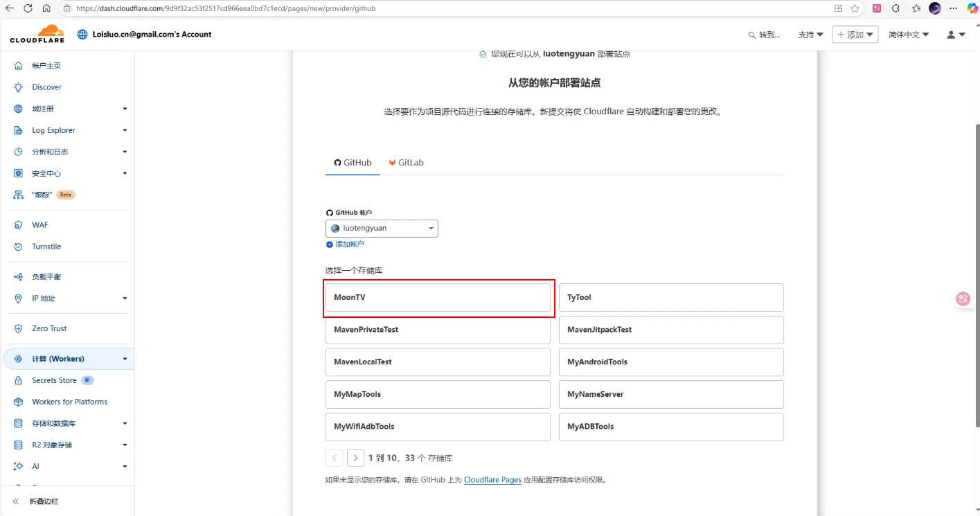980x516 pixels.
Task: Switch to the GitHub tab
Action: pyautogui.click(x=353, y=163)
